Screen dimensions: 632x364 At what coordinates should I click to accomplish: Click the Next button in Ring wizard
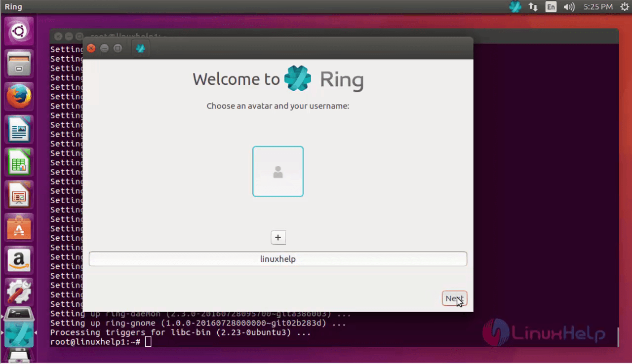point(454,298)
